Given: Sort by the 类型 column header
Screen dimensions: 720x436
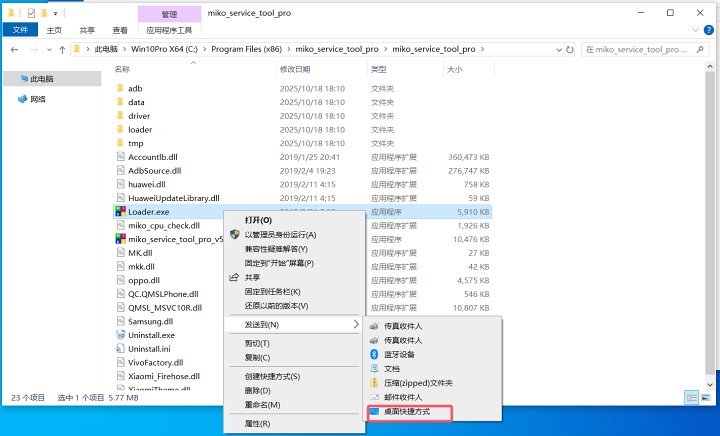Looking at the screenshot, I should click(x=379, y=69).
